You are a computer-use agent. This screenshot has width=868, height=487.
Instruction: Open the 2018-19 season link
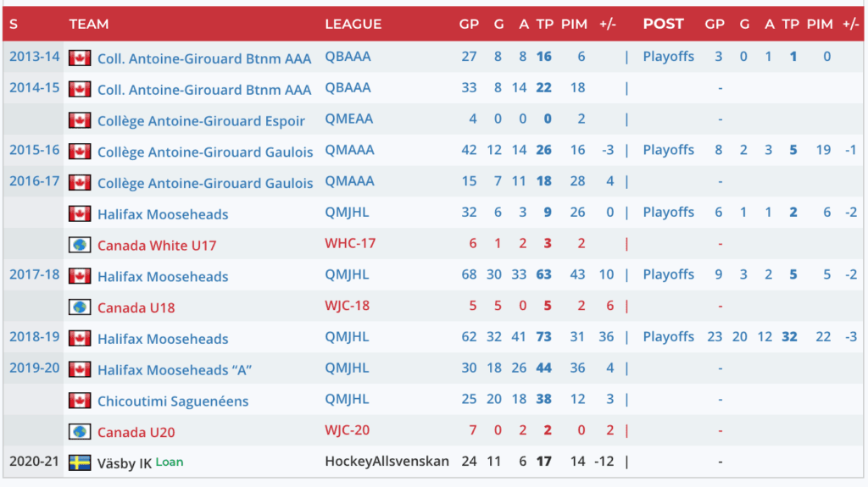tap(35, 336)
